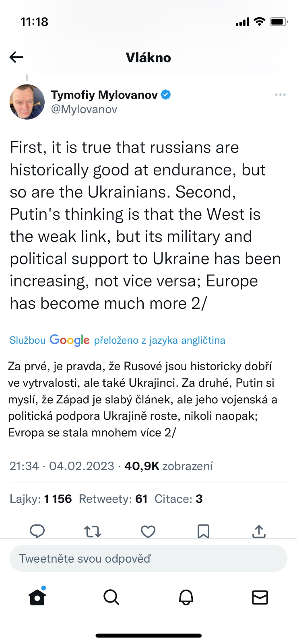This screenshot has height=644, width=297.
Task: Tap the blue verified badge
Action: [x=166, y=95]
